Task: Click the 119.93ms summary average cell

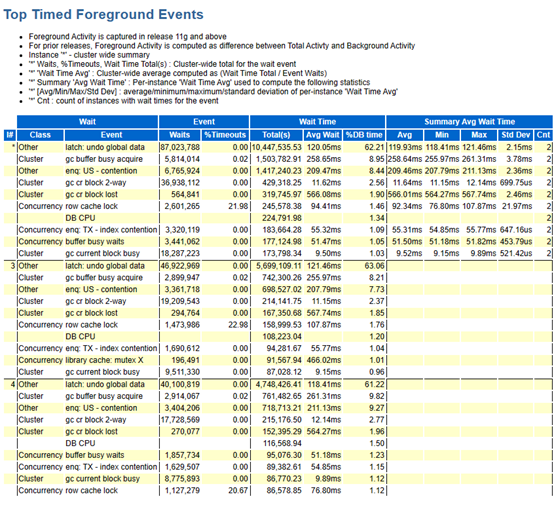Action: pos(405,147)
